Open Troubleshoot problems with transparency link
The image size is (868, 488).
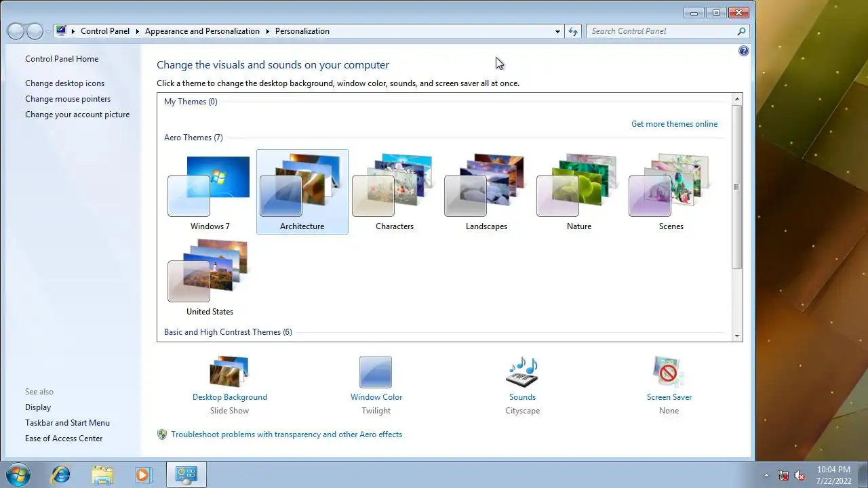286,434
